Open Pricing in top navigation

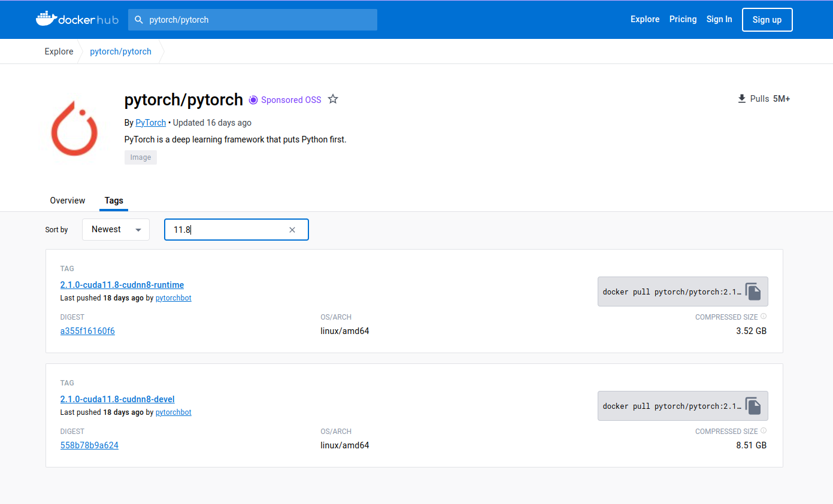click(x=683, y=19)
